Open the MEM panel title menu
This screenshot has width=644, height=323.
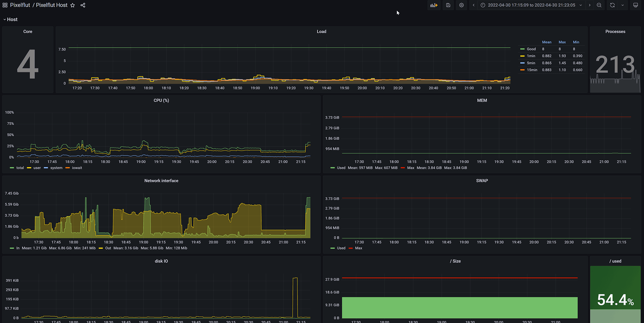click(482, 100)
